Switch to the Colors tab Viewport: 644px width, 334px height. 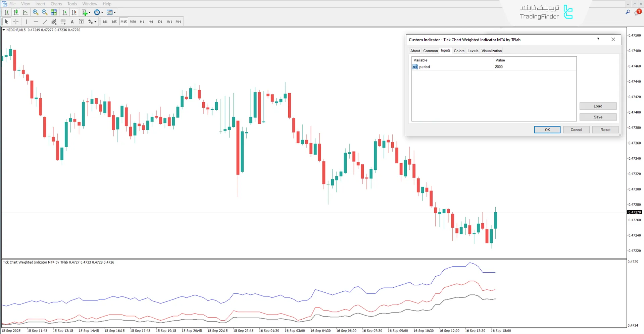(459, 51)
